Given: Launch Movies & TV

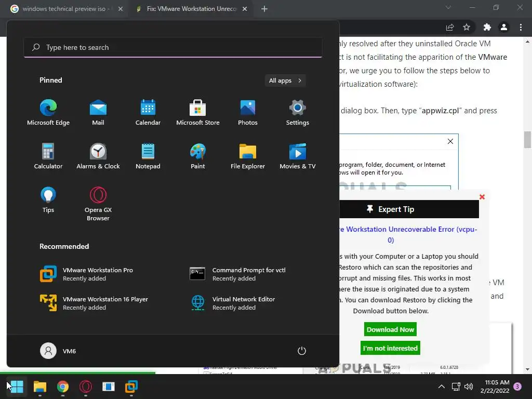Looking at the screenshot, I should pyautogui.click(x=298, y=156).
